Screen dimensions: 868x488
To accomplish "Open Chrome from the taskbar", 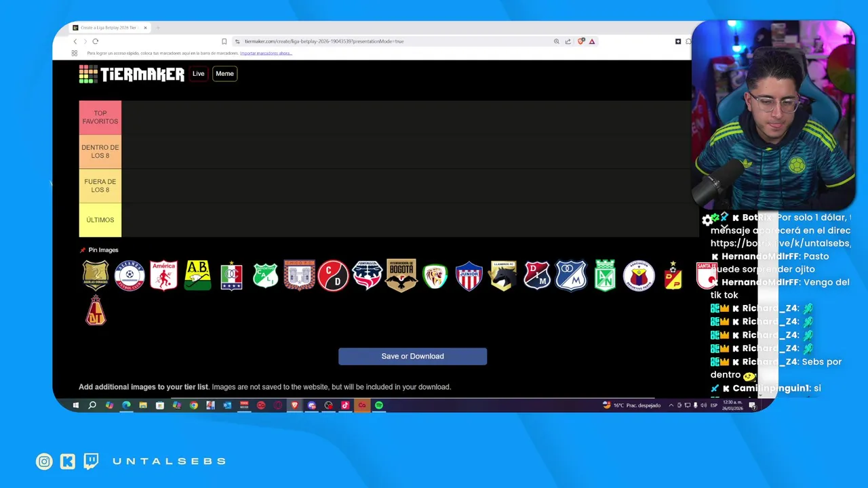I will point(193,405).
